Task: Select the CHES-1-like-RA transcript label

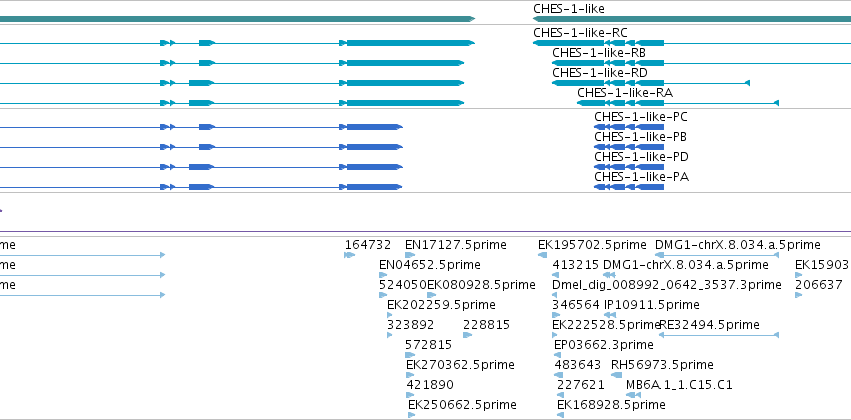Action: point(625,93)
